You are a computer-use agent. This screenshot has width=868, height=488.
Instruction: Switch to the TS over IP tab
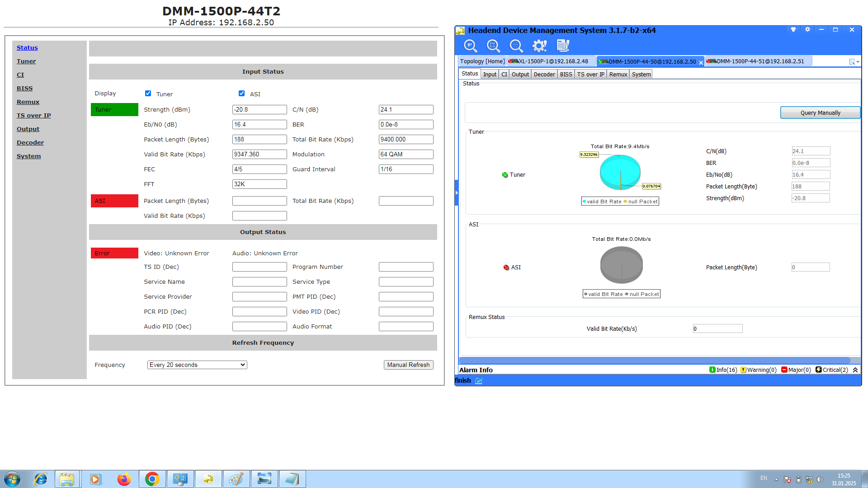(590, 75)
